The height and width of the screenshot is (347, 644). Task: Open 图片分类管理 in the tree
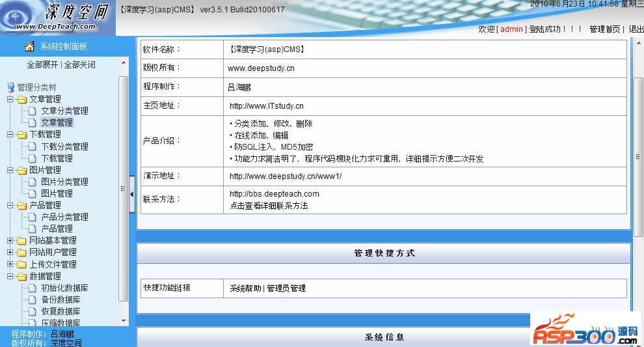point(64,182)
